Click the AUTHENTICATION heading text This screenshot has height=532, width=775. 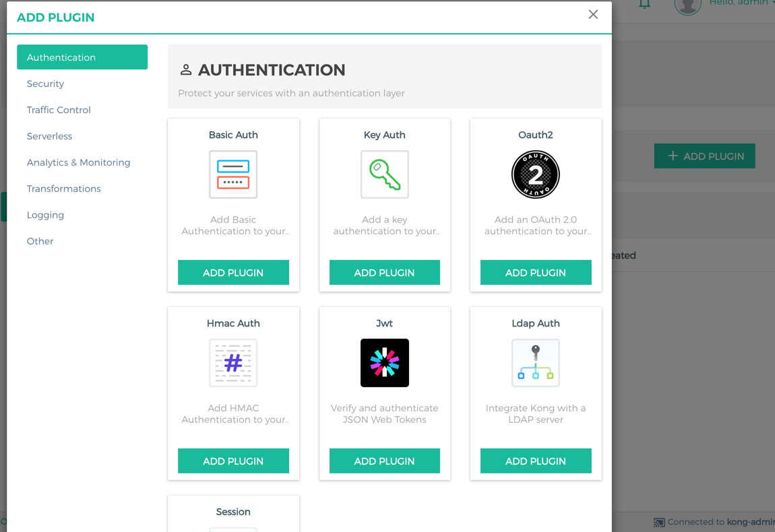(x=272, y=69)
